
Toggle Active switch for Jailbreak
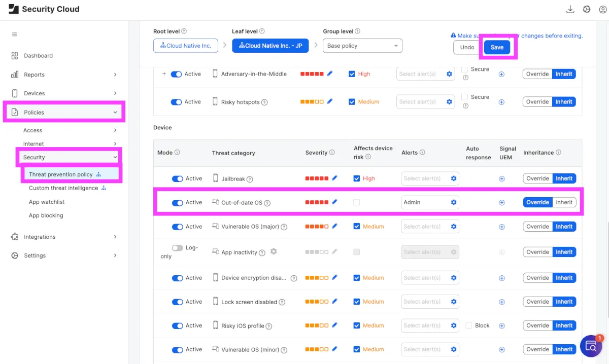(x=177, y=178)
